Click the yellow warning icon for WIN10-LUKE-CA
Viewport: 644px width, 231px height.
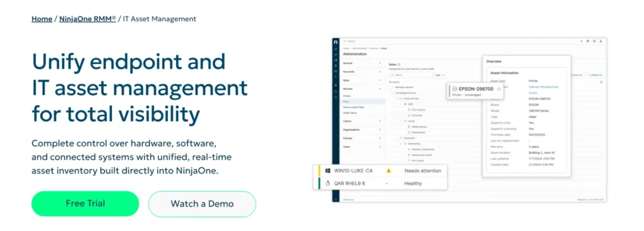(389, 171)
